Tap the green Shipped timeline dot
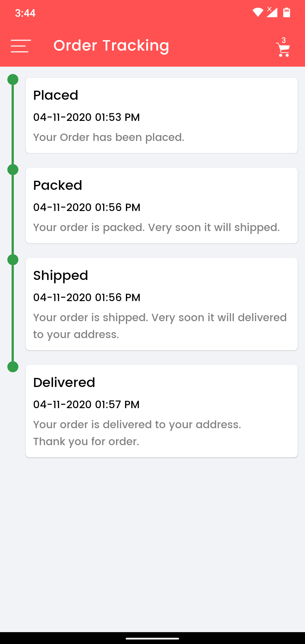Image resolution: width=305 pixels, height=644 pixels. coord(13,260)
